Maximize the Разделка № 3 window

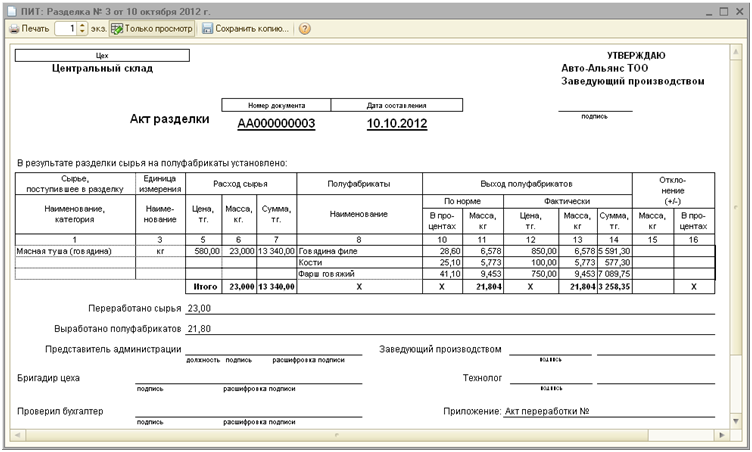tap(723, 9)
